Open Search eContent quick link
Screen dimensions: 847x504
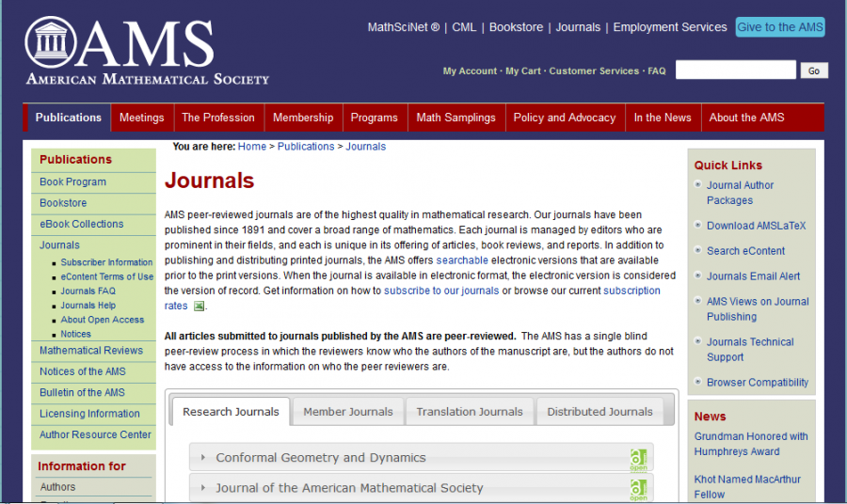click(x=746, y=251)
